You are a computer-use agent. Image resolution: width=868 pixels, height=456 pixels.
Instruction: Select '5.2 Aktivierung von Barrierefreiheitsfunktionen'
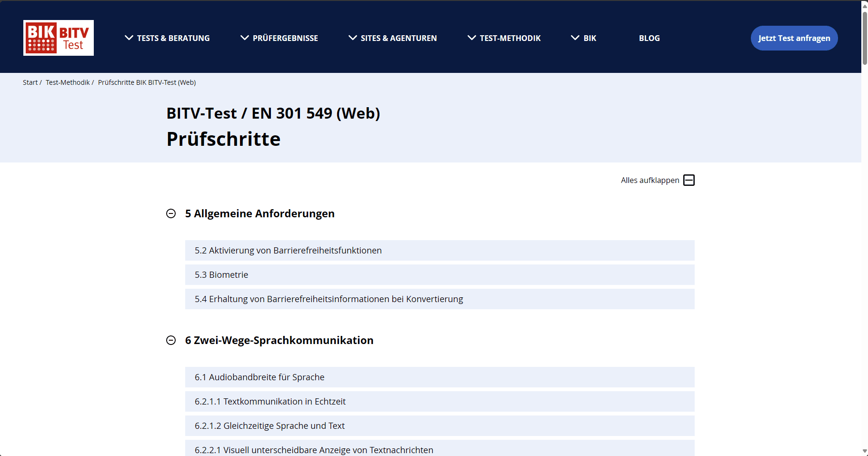pos(439,250)
